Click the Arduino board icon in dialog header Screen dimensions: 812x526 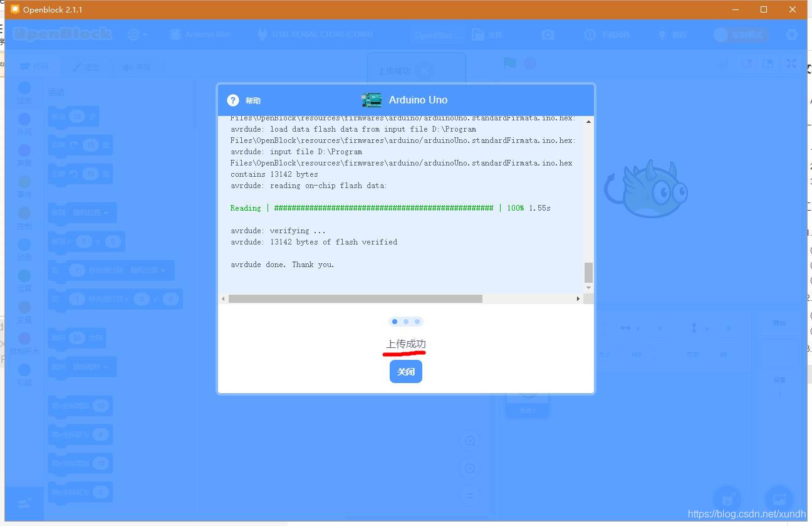(372, 100)
